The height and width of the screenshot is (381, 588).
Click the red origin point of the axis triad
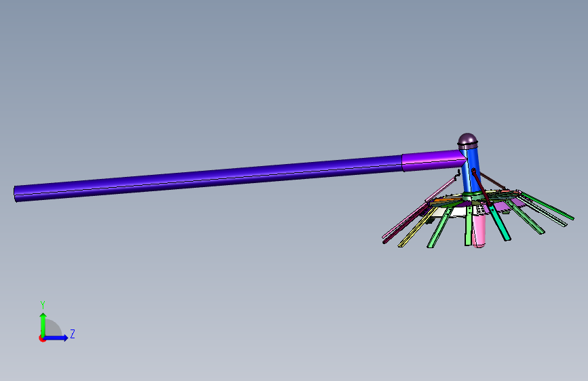(x=42, y=338)
